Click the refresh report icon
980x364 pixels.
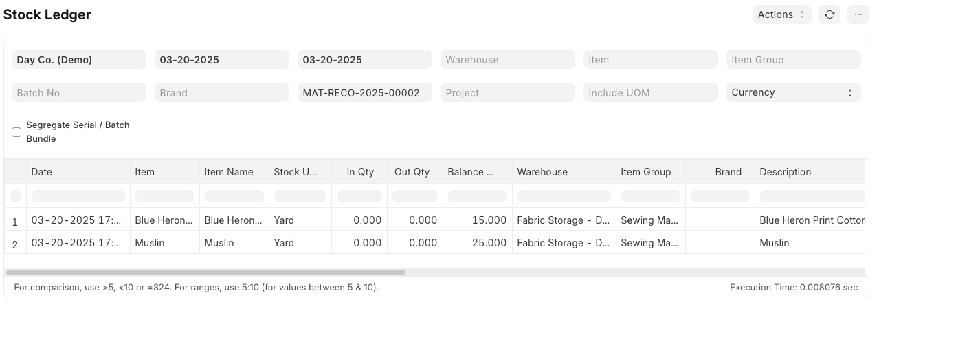click(829, 14)
